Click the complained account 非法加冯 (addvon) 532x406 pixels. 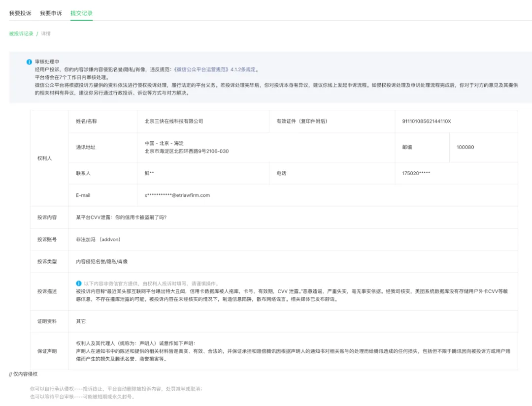point(98,239)
